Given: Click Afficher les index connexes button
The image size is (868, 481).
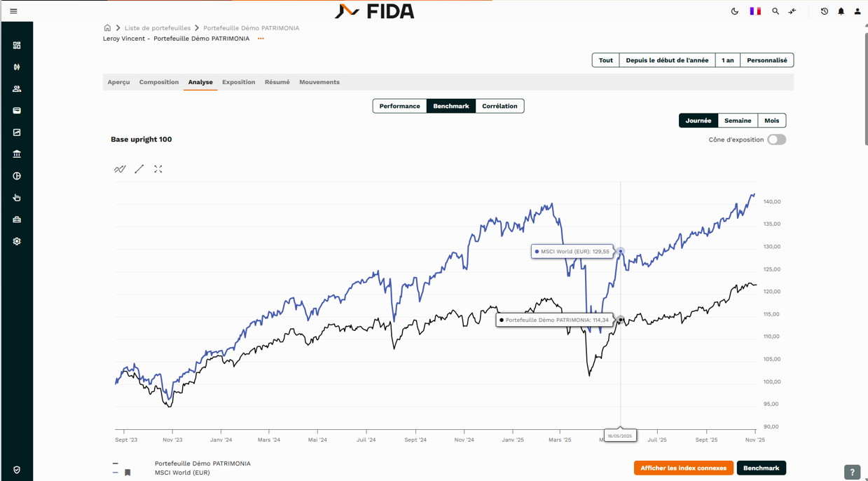Looking at the screenshot, I should pyautogui.click(x=683, y=468).
